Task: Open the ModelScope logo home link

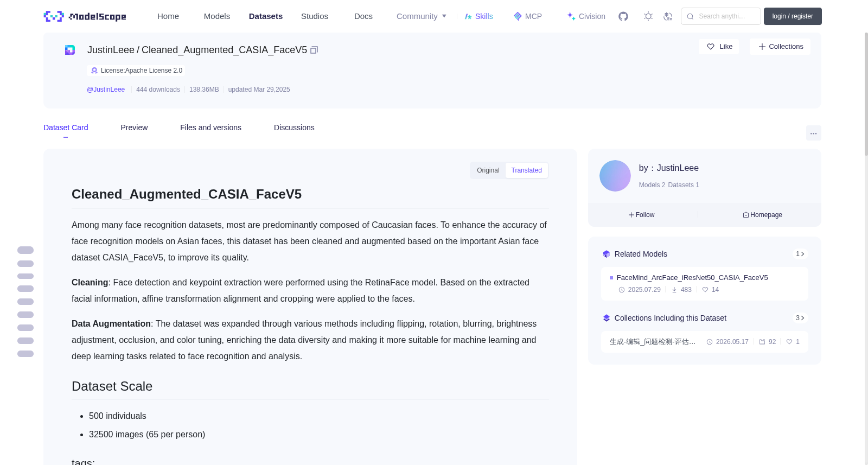Action: 85,16
